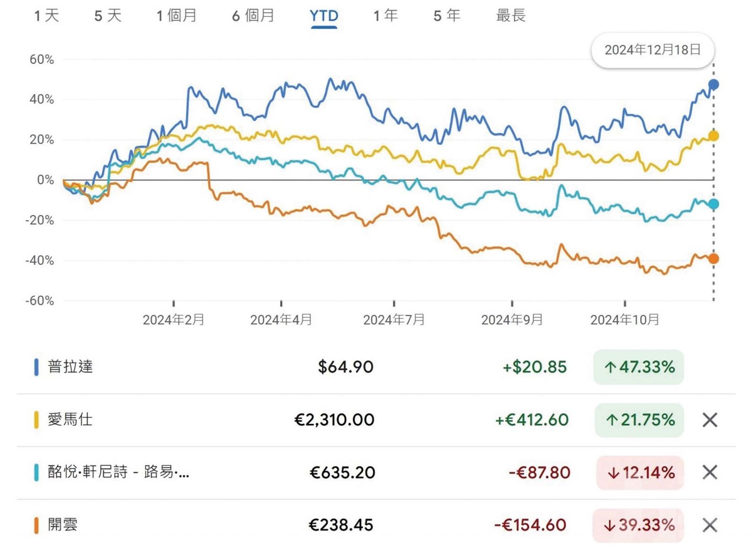Click the yellow 愛馬仕 legend color bar
Image resolution: width=756 pixels, height=550 pixels.
pos(36,420)
